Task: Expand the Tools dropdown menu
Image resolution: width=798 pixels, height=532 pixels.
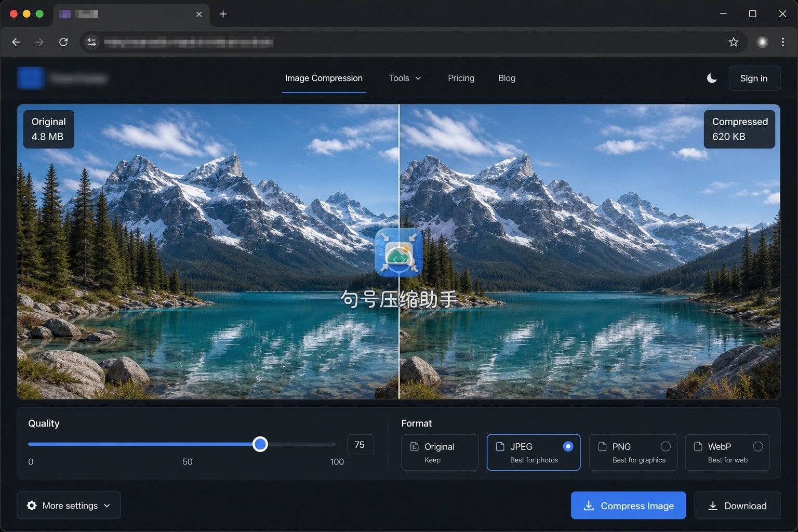Action: point(405,78)
